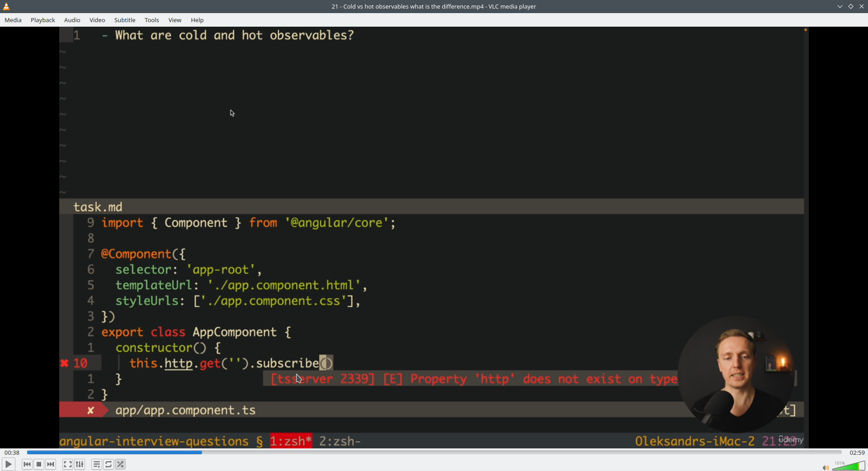Open the Tools menu

[x=152, y=20]
